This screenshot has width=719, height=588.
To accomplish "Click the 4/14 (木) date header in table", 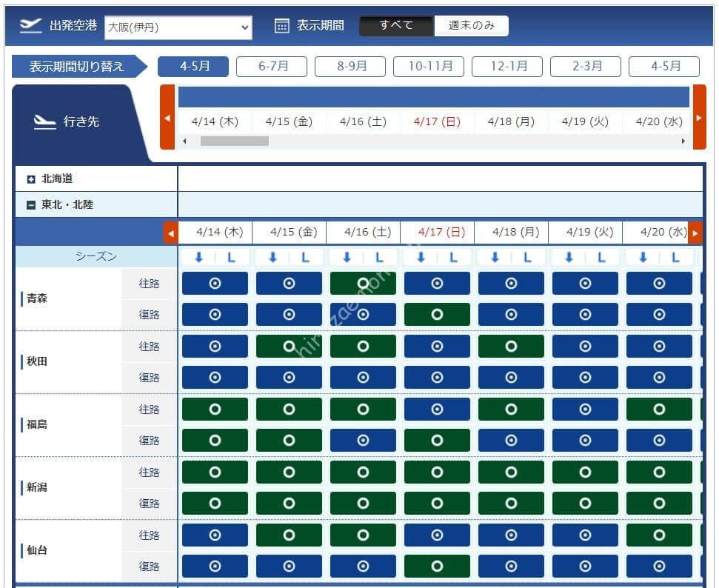I will [220, 232].
